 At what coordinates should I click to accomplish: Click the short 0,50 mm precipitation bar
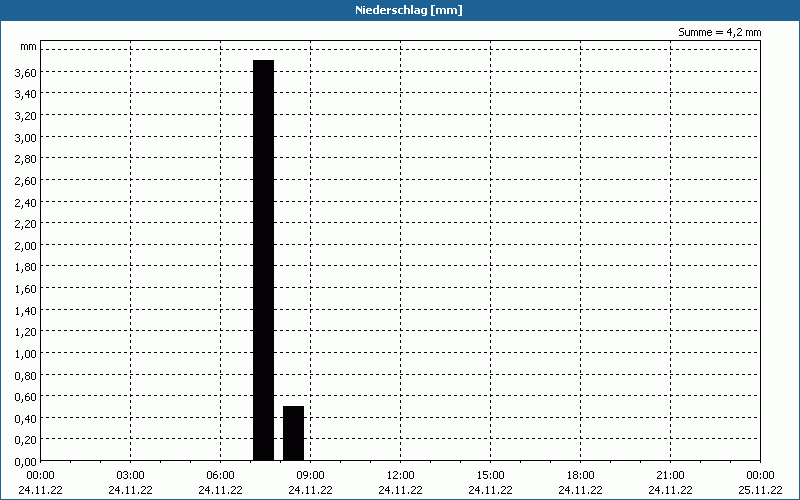click(293, 433)
